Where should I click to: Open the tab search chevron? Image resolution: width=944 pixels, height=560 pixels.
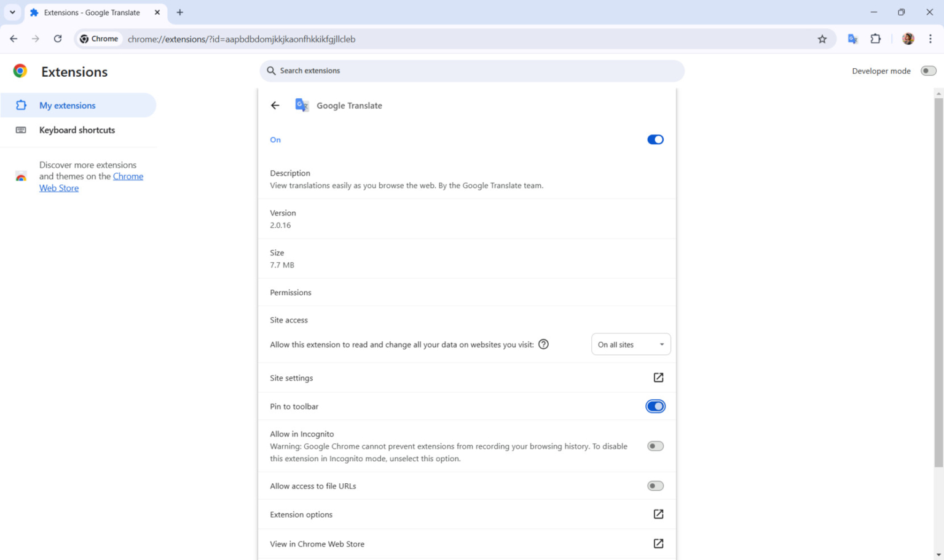12,12
